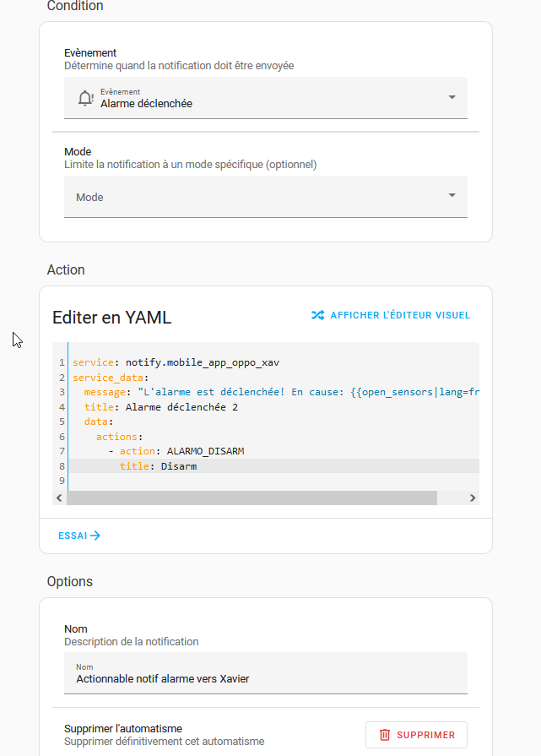Viewport: 541px width, 756px height.
Task: Click the shuffle icon beside Afficher l'éditeur visuel
Action: [317, 315]
